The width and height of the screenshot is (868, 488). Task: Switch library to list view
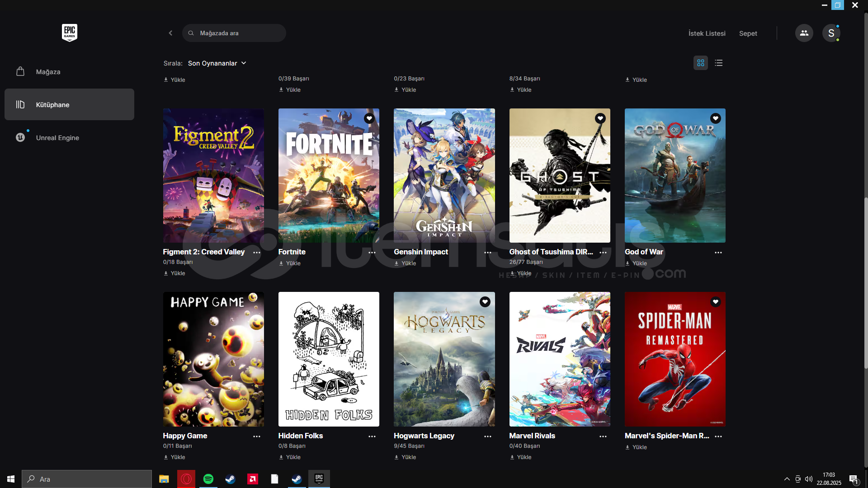719,63
